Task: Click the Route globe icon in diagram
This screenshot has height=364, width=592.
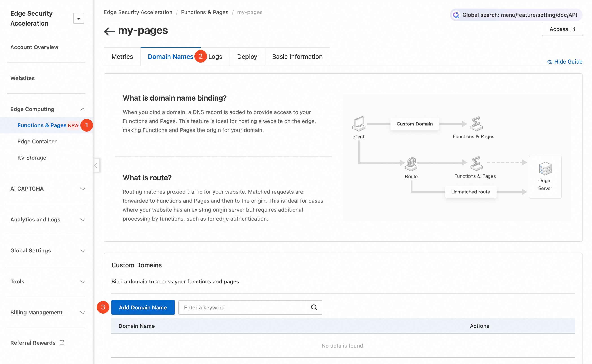Action: (411, 163)
